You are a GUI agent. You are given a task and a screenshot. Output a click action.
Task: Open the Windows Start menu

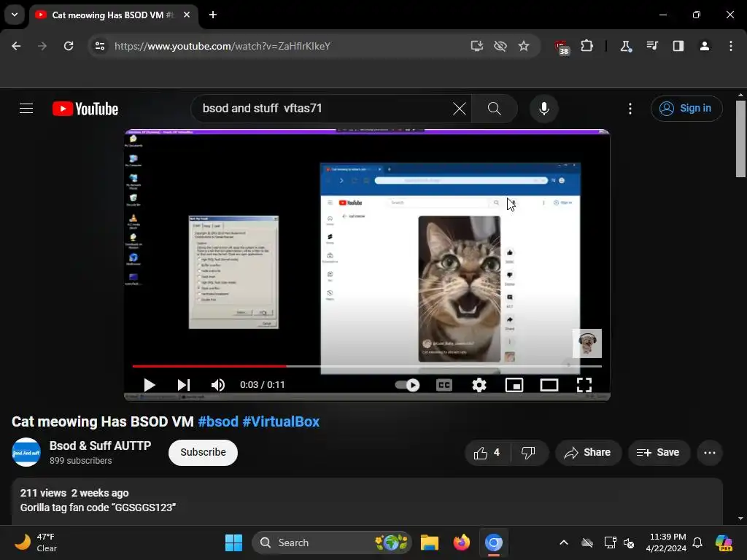pyautogui.click(x=233, y=542)
